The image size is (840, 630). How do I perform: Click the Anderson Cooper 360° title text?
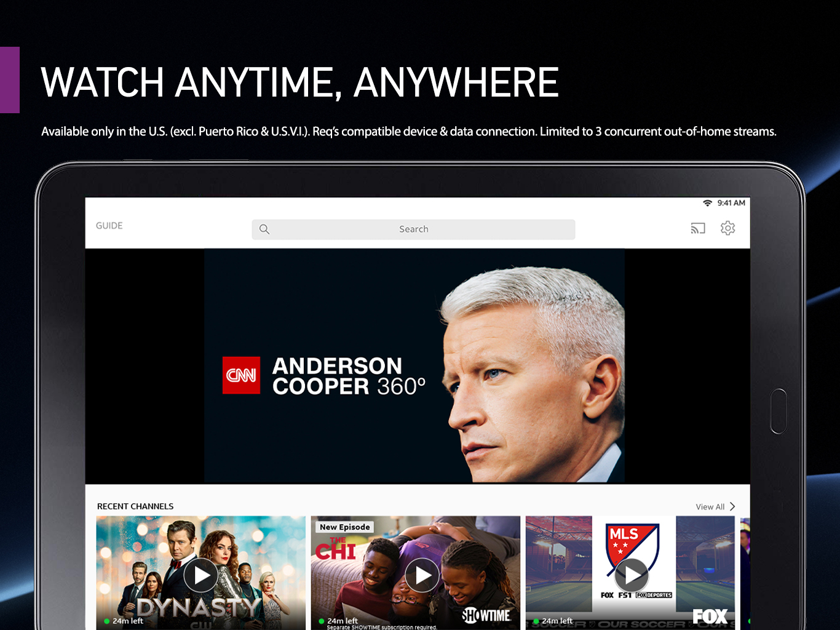(349, 376)
